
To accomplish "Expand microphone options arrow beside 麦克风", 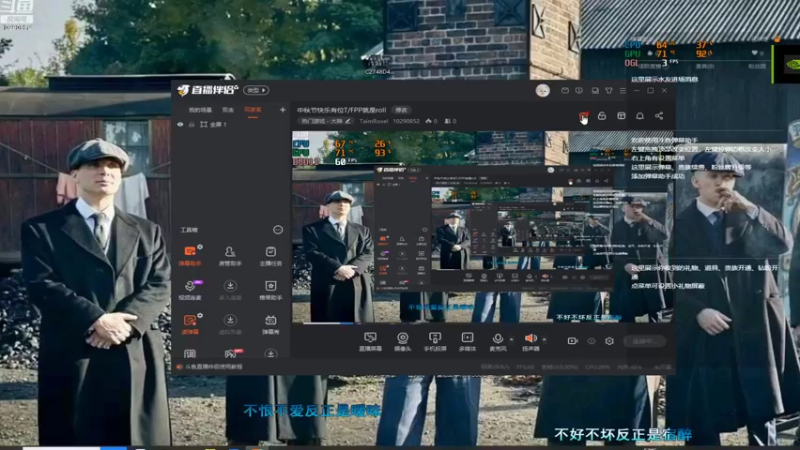I will point(511,339).
